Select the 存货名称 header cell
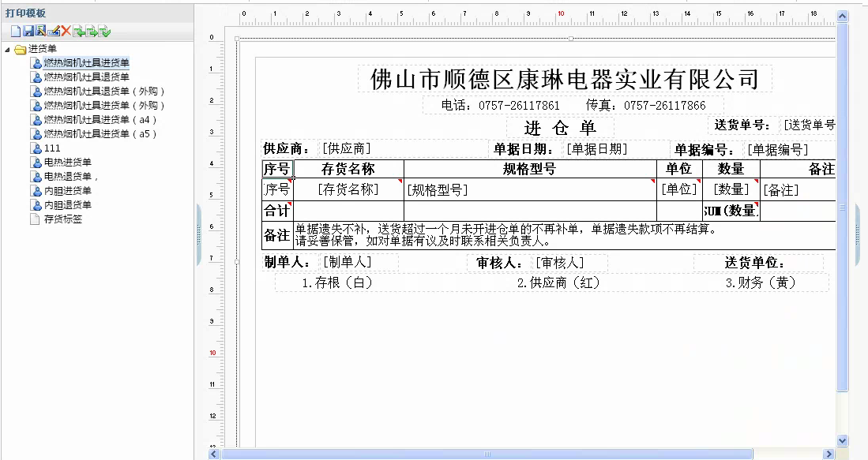The width and height of the screenshot is (868, 460). (x=348, y=169)
